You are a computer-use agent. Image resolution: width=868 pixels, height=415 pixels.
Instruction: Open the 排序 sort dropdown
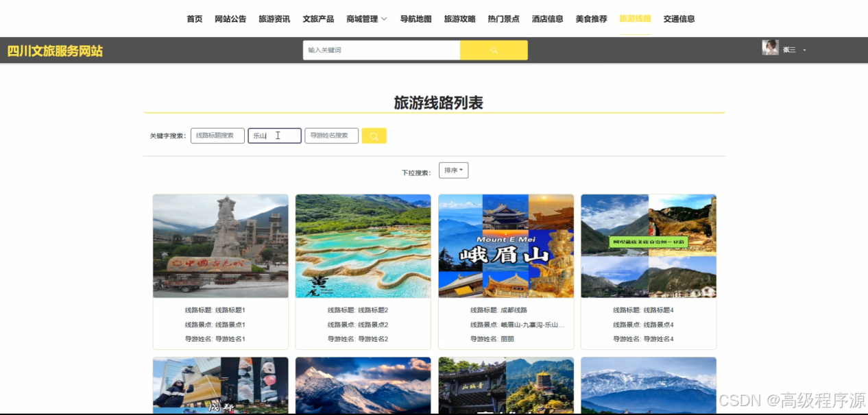453,171
